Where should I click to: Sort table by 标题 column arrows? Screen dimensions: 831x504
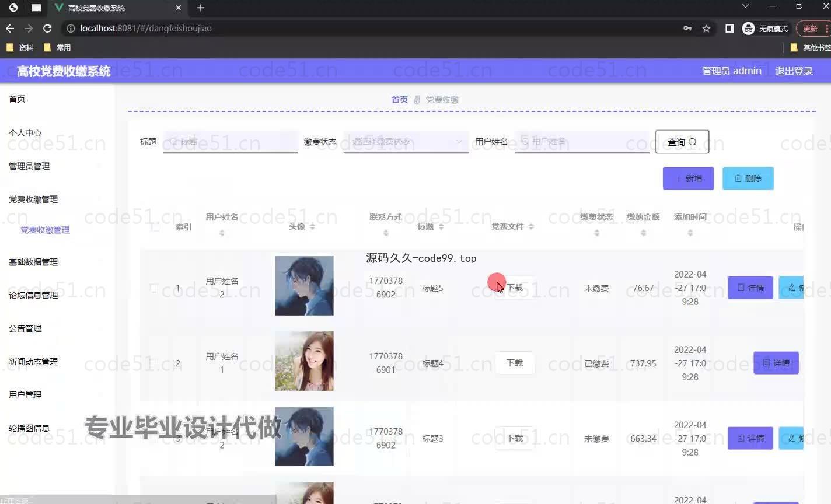coord(441,226)
